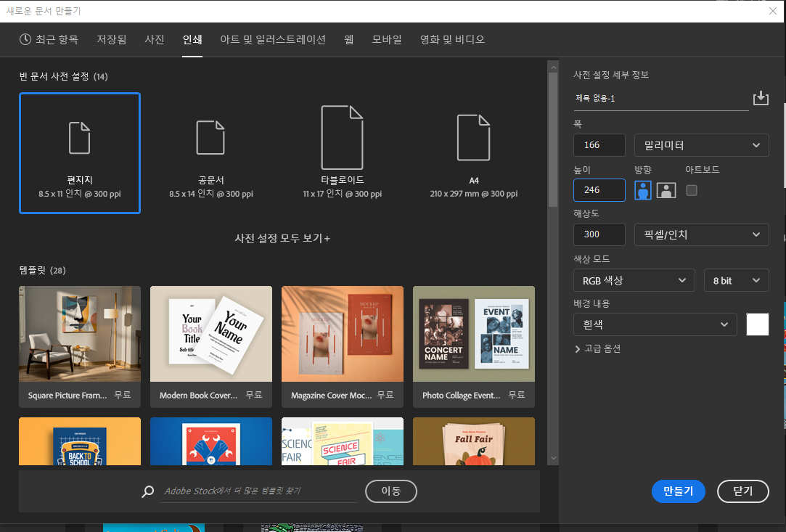Pick the 타블로이드 preset icon
Image resolution: width=786 pixels, height=532 pixels.
tap(342, 137)
